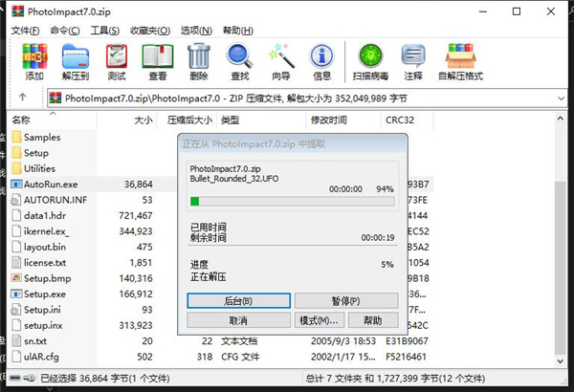Click the Add (添加) toolbar icon
Screen dimensions: 574x392
[x=34, y=56]
